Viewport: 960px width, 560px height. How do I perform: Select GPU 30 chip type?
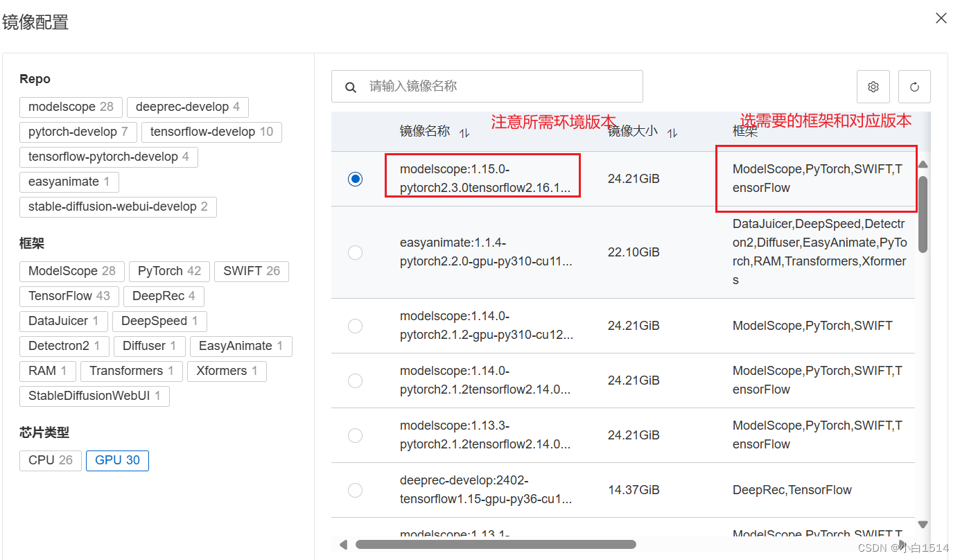click(117, 460)
